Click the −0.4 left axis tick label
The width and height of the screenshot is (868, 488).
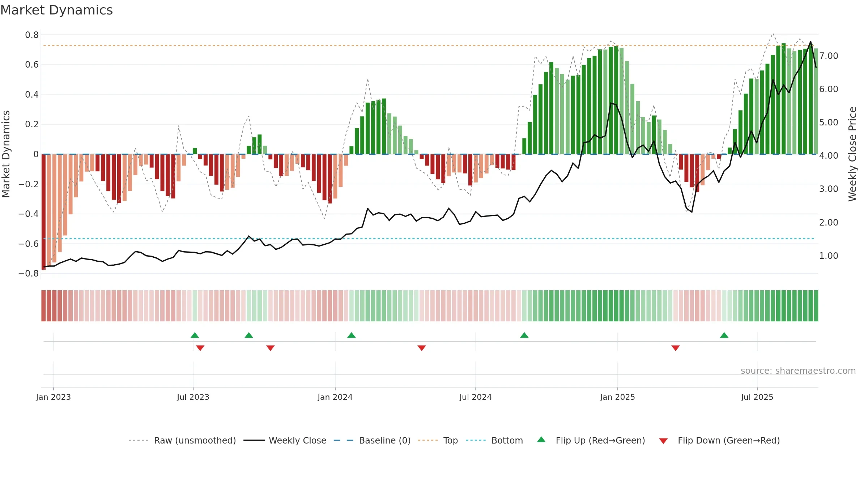coord(29,214)
